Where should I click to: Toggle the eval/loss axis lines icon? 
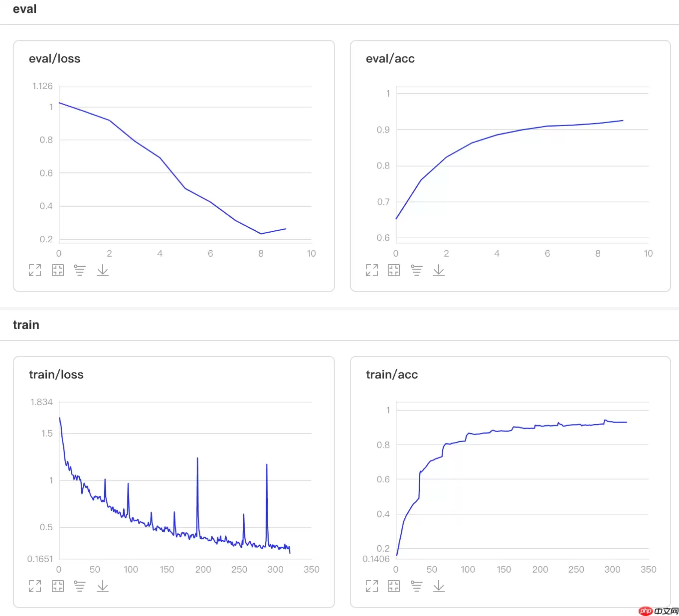[80, 270]
